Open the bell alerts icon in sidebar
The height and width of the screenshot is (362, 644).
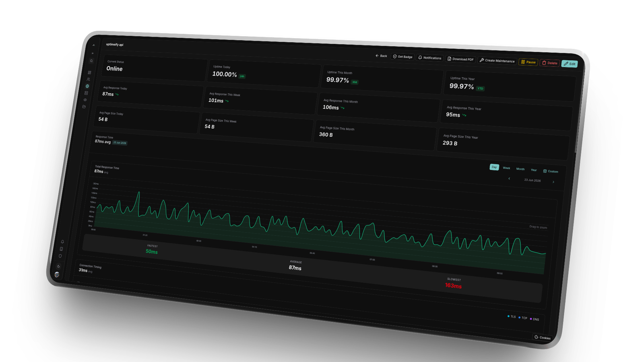coord(62,242)
